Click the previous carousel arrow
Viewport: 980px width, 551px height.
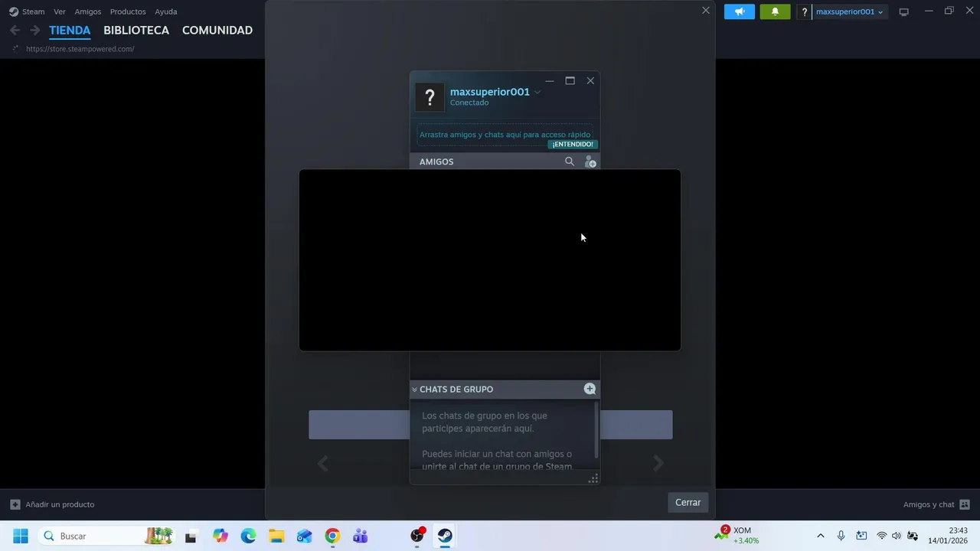(x=323, y=463)
